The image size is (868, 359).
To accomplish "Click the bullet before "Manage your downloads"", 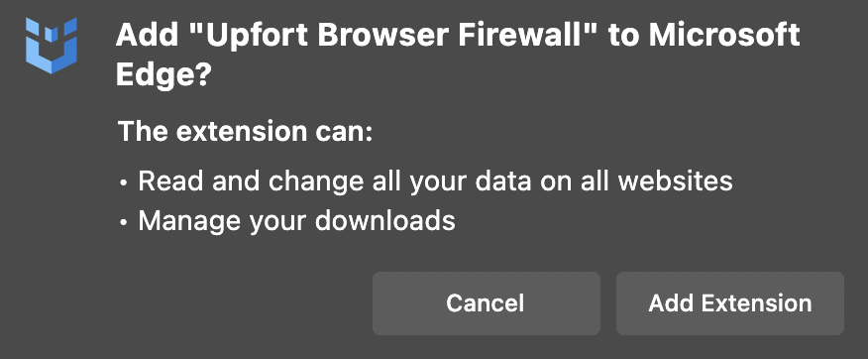I will (x=124, y=222).
